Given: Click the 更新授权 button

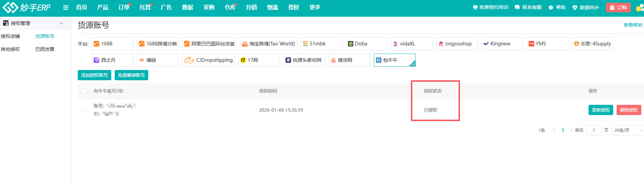Looking at the screenshot, I should pyautogui.click(x=601, y=110).
